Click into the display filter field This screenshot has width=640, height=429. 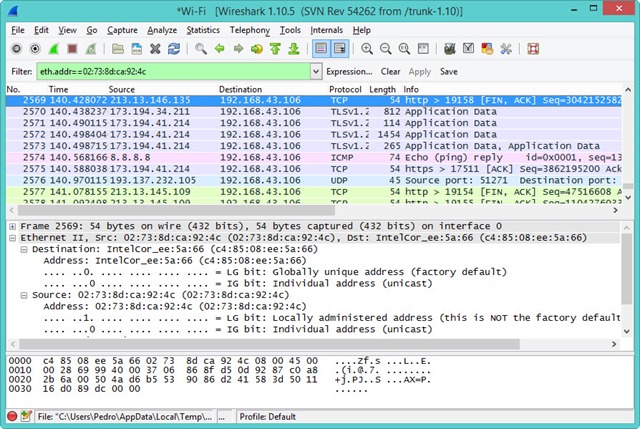click(x=173, y=71)
